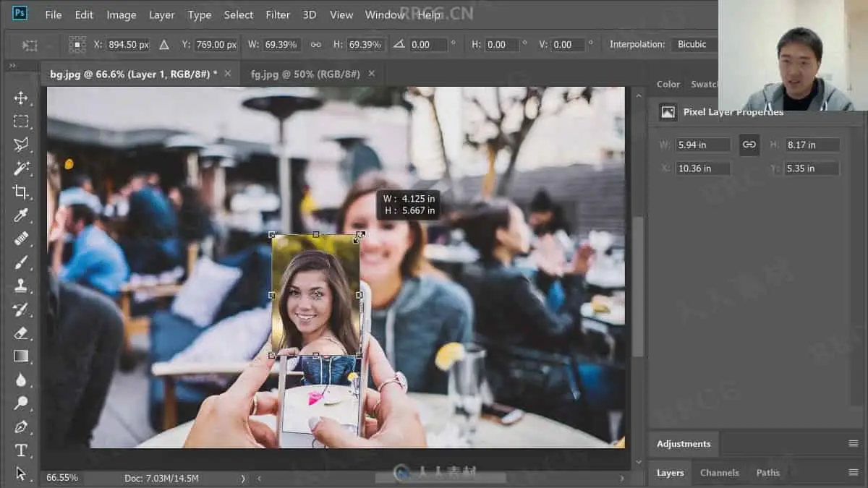Switch to the Channels tab
The height and width of the screenshot is (488, 868).
(x=719, y=473)
